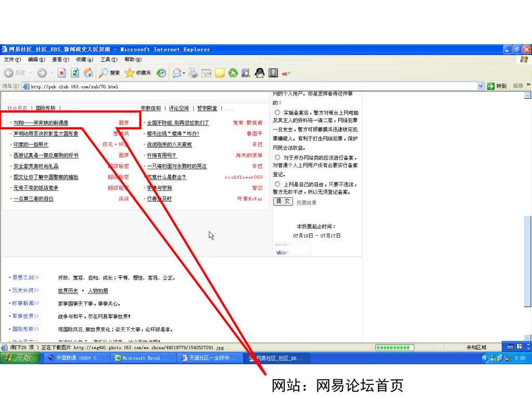Click the green recycle toolbar icon

233,73
